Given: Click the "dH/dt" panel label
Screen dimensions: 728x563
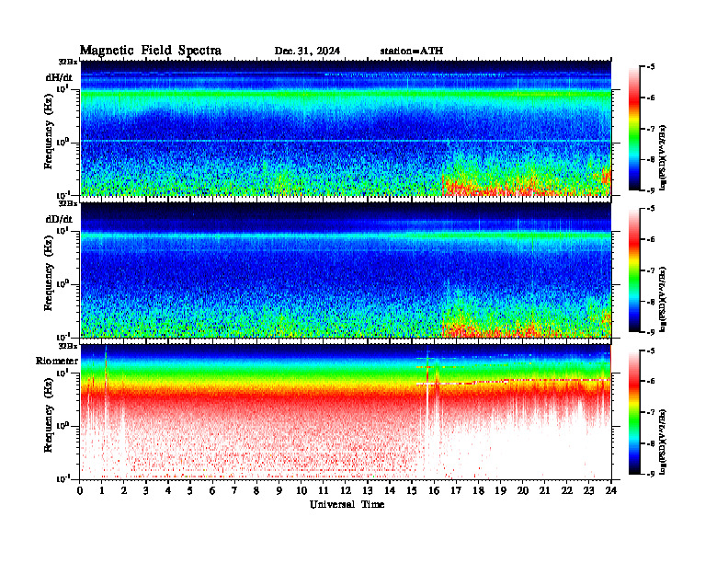Looking at the screenshot, I should (59, 77).
